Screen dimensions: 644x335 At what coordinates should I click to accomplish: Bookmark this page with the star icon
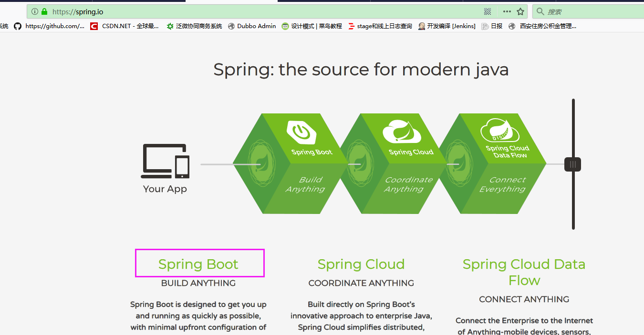point(520,11)
